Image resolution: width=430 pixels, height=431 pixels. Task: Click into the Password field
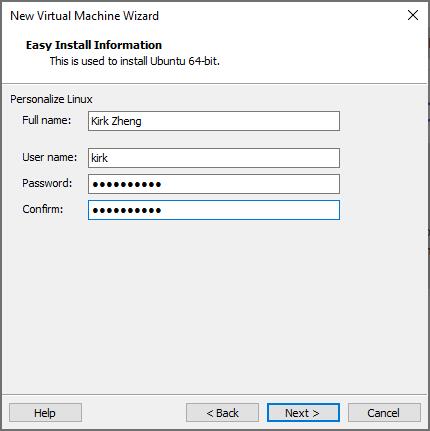[x=214, y=184]
